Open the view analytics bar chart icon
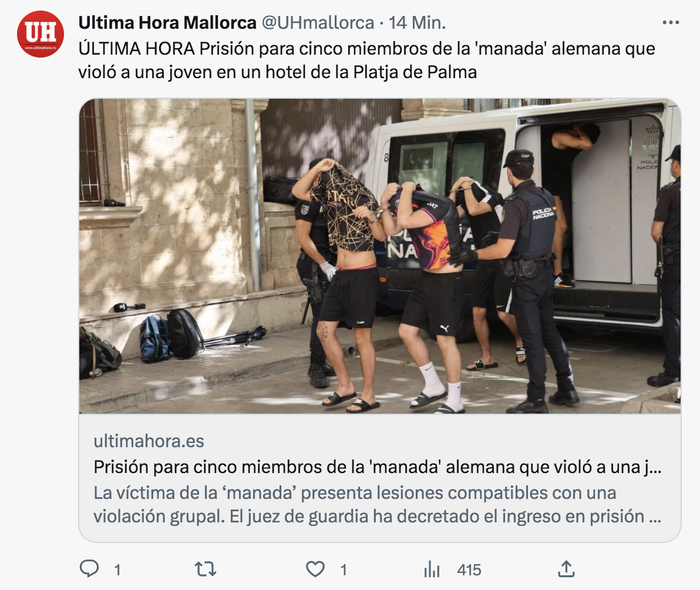The height and width of the screenshot is (590, 700). pos(432,569)
